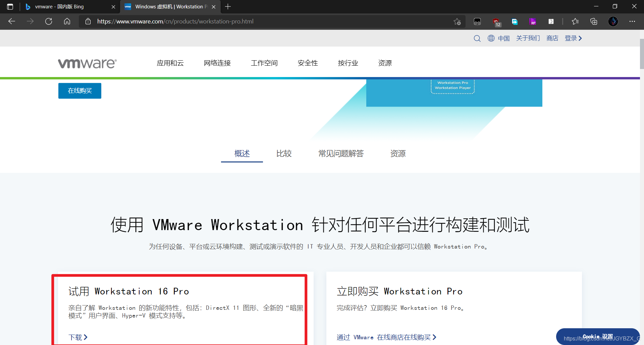Click the VMware logo
Screen dimensions: 644x345
[x=87, y=63]
